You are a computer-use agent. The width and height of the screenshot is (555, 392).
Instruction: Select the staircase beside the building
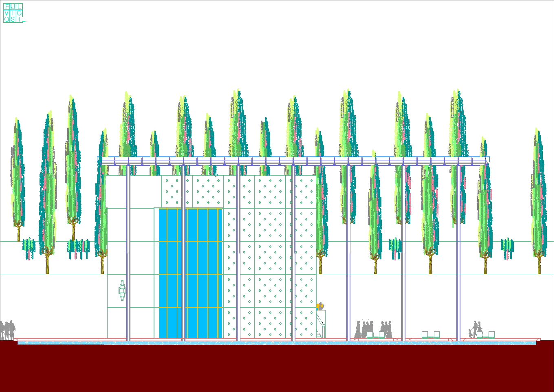coord(320,326)
